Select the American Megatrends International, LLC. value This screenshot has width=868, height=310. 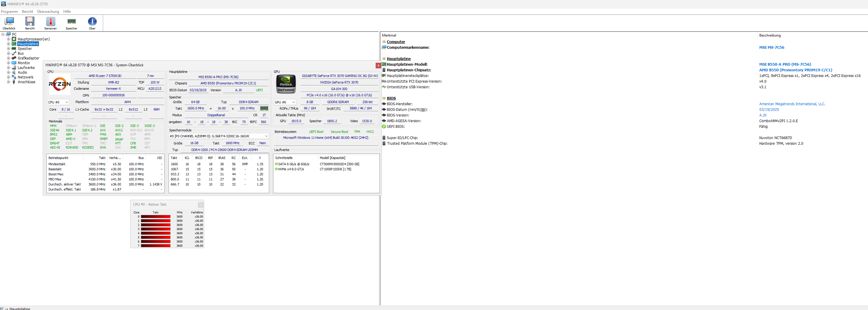tap(792, 104)
